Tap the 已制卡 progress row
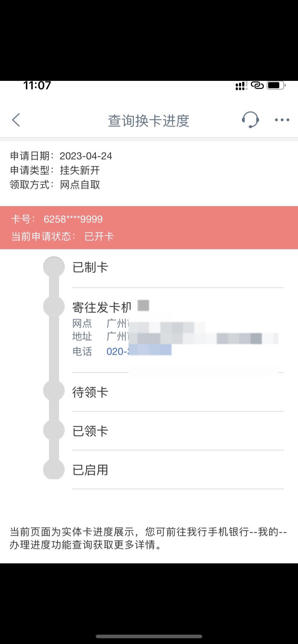 [178, 268]
